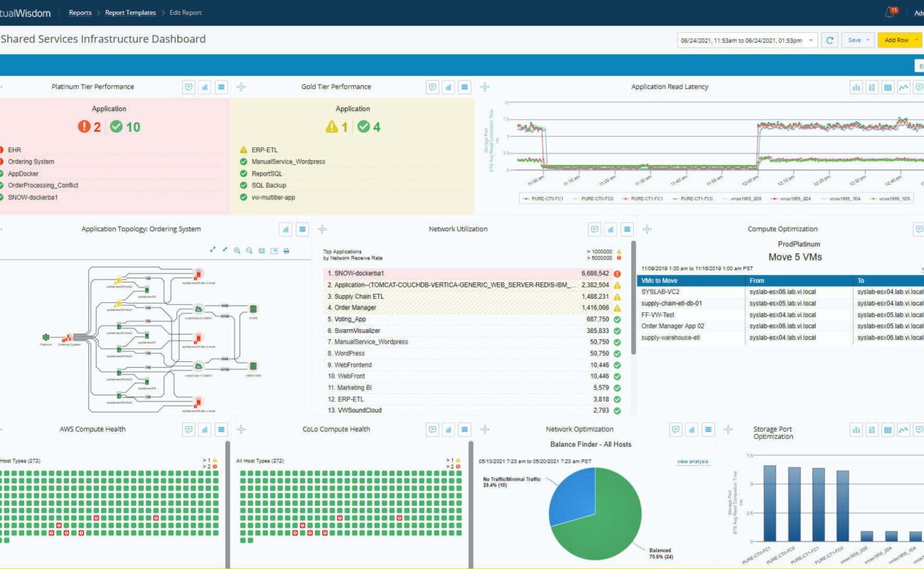Click the refresh dashboard icon
The image size is (924, 569).
tap(829, 40)
